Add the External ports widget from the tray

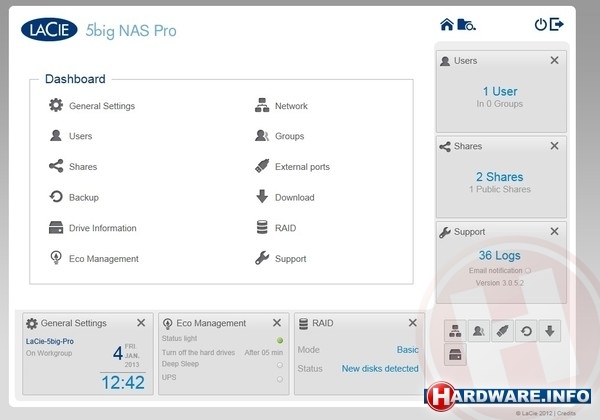(x=502, y=331)
